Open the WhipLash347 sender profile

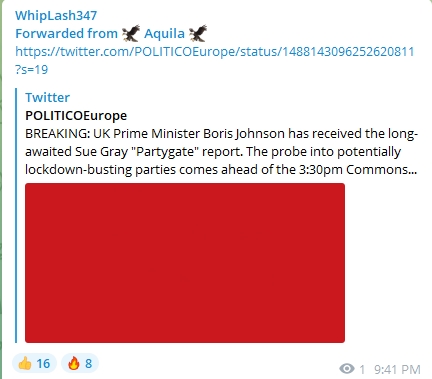tap(56, 15)
